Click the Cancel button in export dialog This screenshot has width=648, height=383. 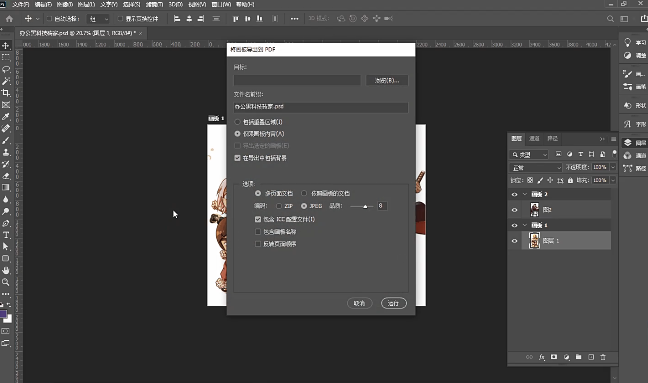pyautogui.click(x=360, y=303)
